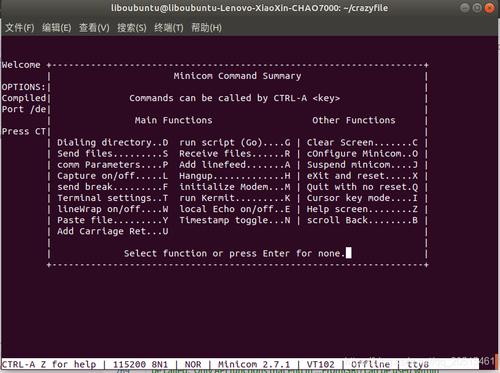
Task: Minimize the terminal window
Action: tap(465, 8)
